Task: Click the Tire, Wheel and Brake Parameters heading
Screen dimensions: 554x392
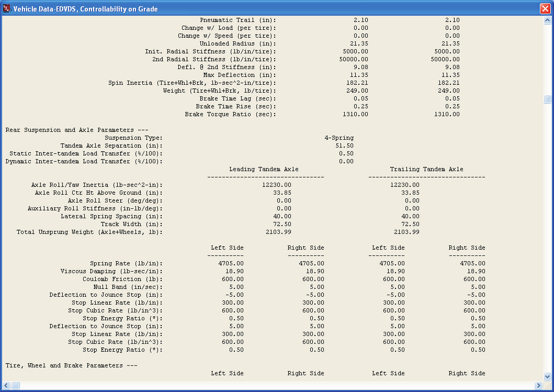Action: pos(71,365)
